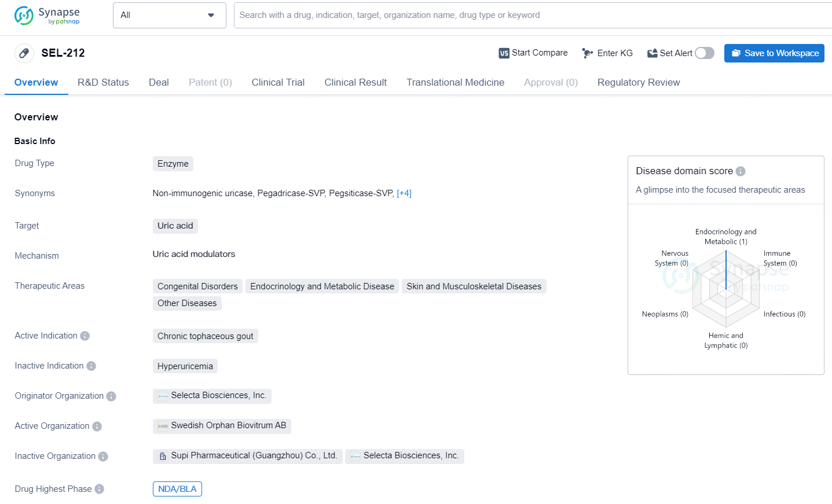832x504 pixels.
Task: Toggle the Set Alert switch
Action: point(704,53)
